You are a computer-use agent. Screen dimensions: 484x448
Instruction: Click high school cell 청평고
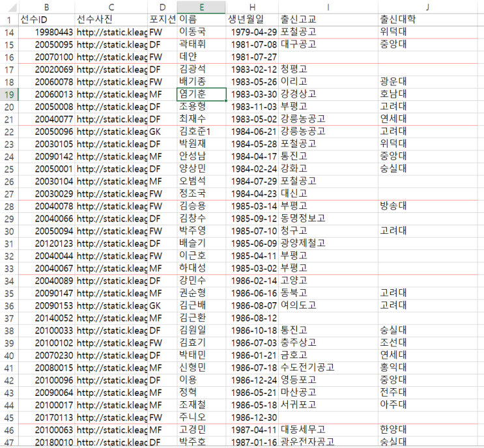(328, 70)
